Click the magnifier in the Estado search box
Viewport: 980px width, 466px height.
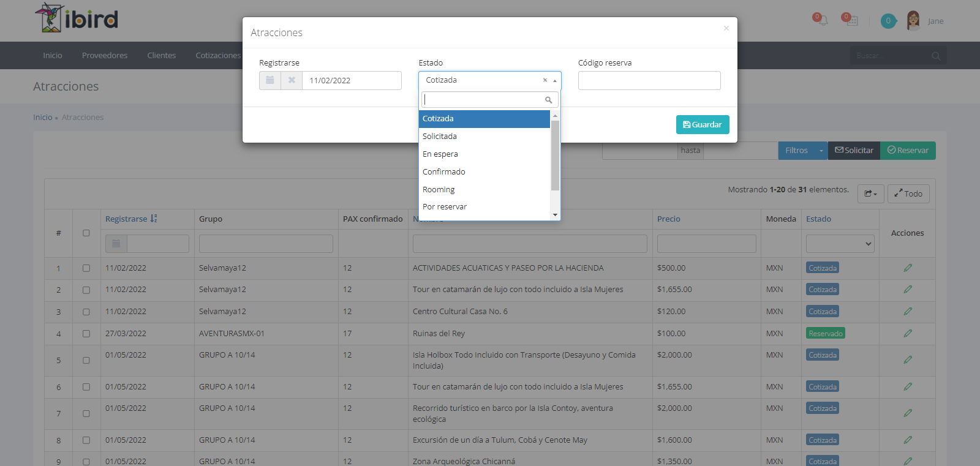(x=548, y=100)
